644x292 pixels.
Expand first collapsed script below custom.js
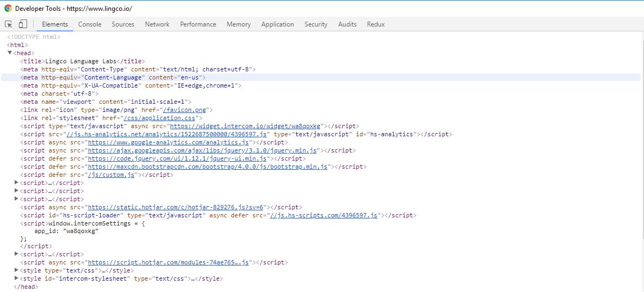click(x=16, y=183)
